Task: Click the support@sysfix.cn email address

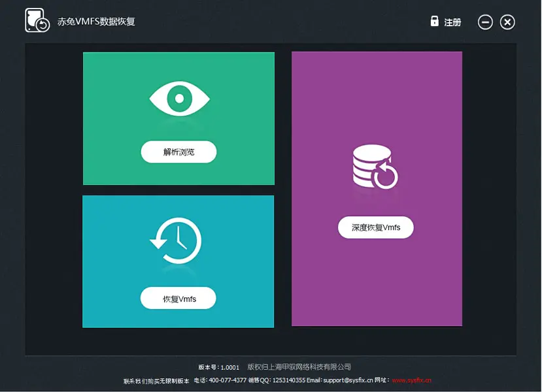Action: pos(347,379)
